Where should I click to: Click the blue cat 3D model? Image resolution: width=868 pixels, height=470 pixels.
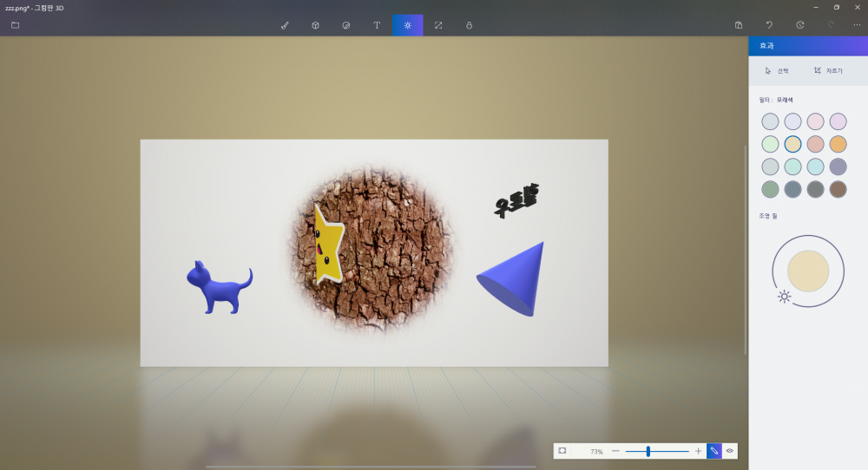click(x=217, y=287)
